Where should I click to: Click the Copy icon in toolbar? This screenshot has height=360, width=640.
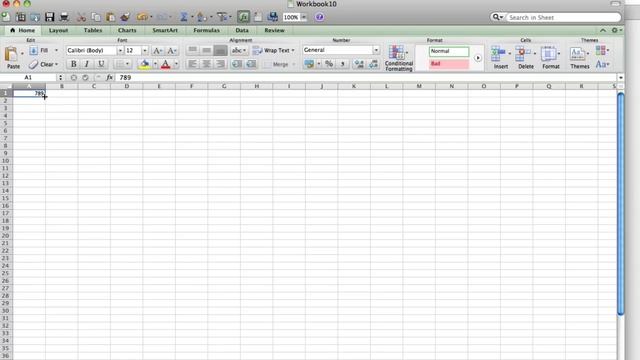[x=96, y=17]
